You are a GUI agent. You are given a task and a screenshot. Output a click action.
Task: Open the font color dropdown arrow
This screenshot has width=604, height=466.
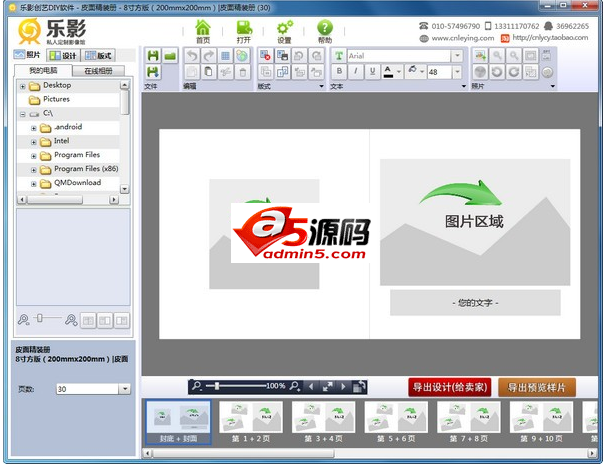(x=399, y=72)
